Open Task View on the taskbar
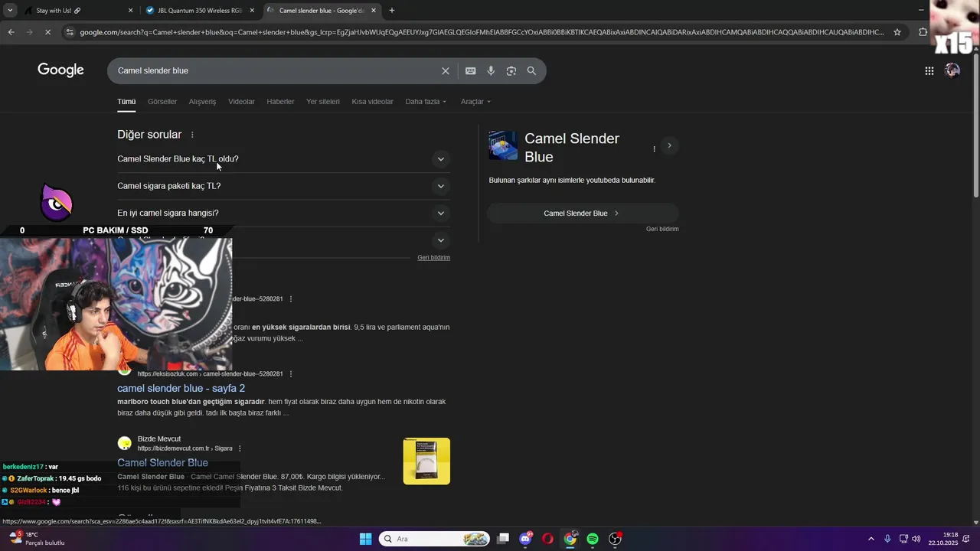 pyautogui.click(x=502, y=539)
